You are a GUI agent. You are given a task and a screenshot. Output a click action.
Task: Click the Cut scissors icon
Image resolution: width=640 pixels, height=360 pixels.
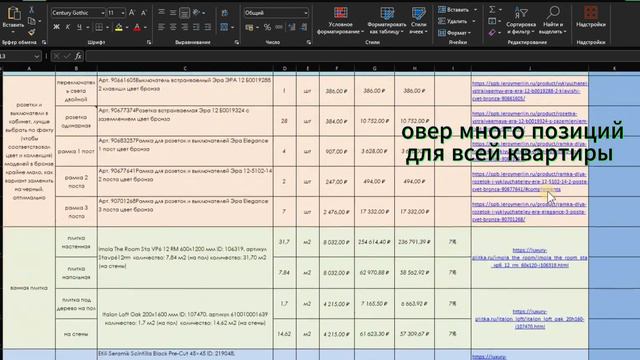click(31, 9)
